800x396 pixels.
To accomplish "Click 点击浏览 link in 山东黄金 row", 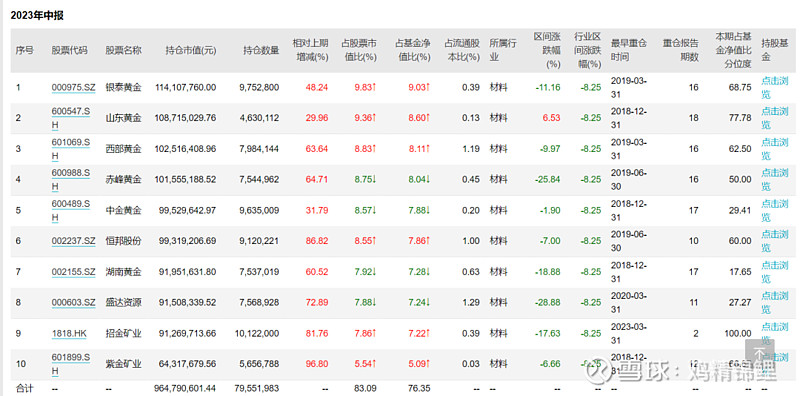I will (774, 118).
